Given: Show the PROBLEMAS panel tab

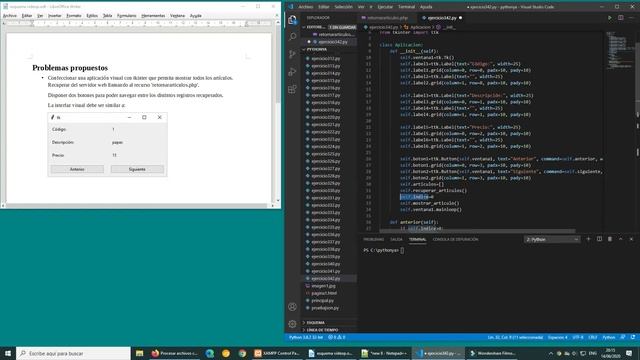Looking at the screenshot, I should pos(373,239).
